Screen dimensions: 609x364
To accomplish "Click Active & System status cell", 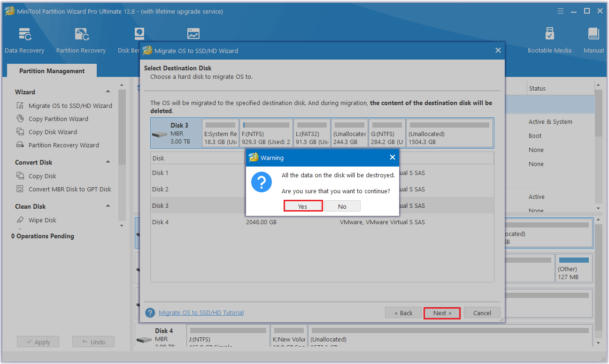I will tap(550, 121).
